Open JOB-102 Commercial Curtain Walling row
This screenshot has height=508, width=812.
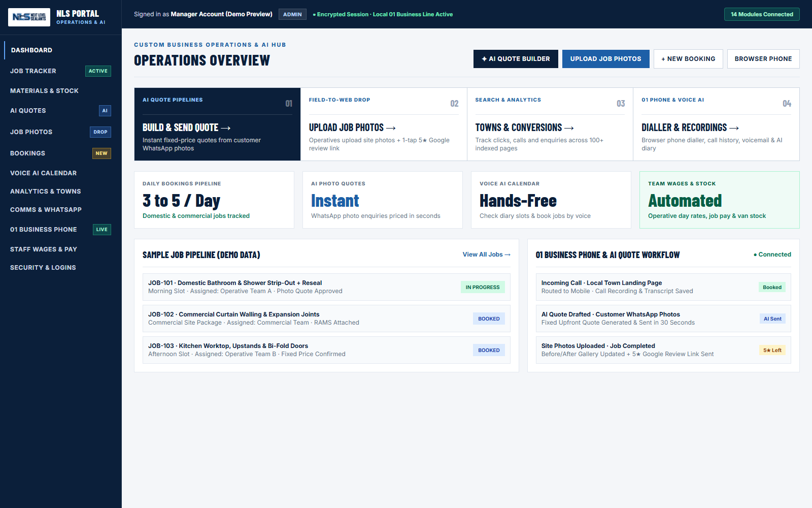click(326, 319)
